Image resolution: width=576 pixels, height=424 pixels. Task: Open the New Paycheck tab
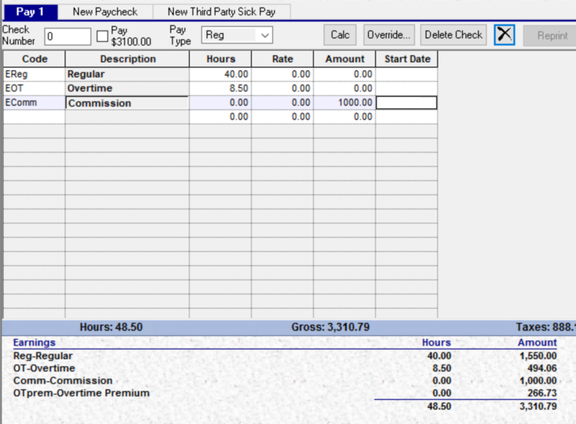(105, 12)
